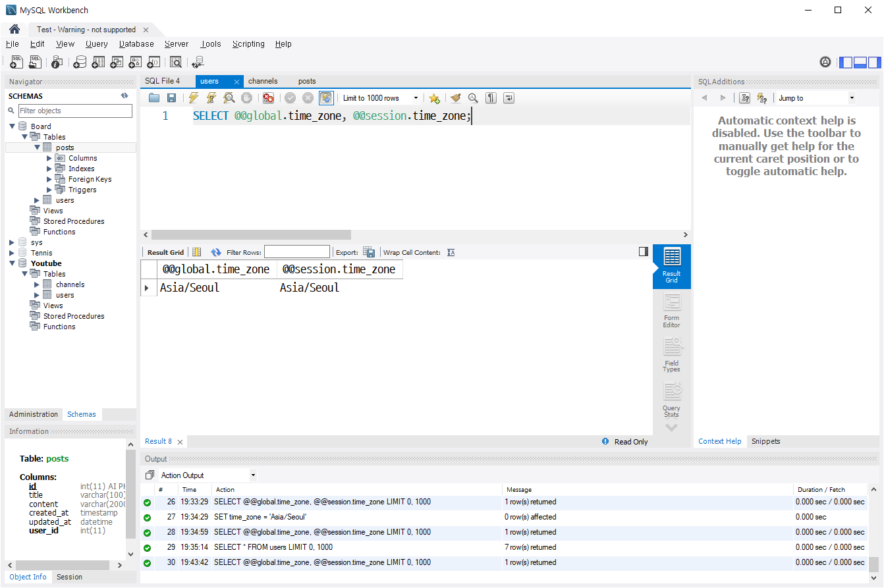Create new table toolbar icon
The height and width of the screenshot is (588, 884).
[x=98, y=62]
